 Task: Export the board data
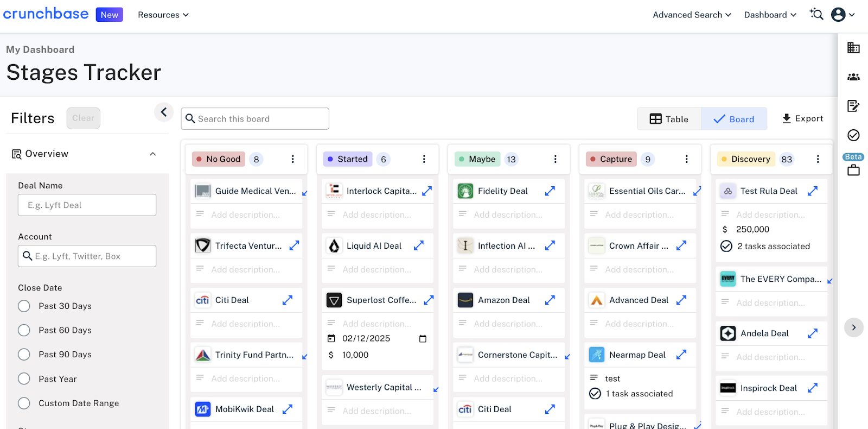coord(802,118)
